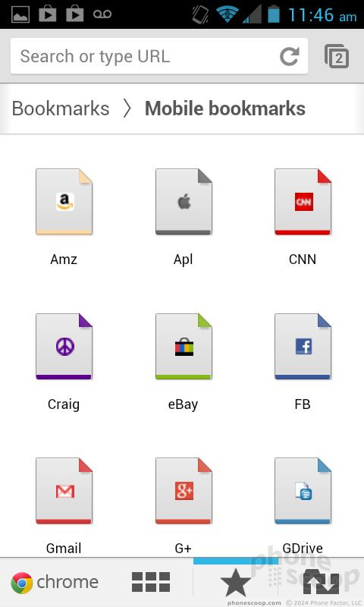Viewport: 364px width, 607px height.
Task: Tap the Search or type URL field
Action: point(143,56)
